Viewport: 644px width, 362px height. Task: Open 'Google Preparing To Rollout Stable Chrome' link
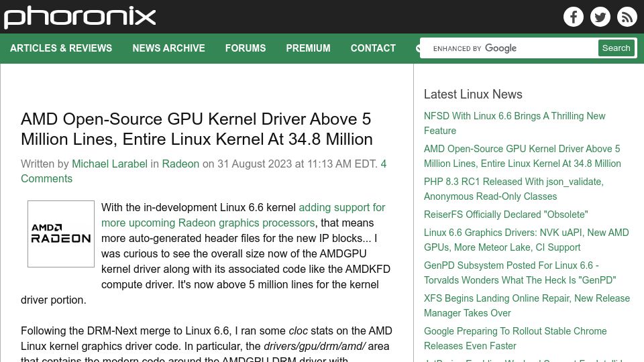[515, 338]
